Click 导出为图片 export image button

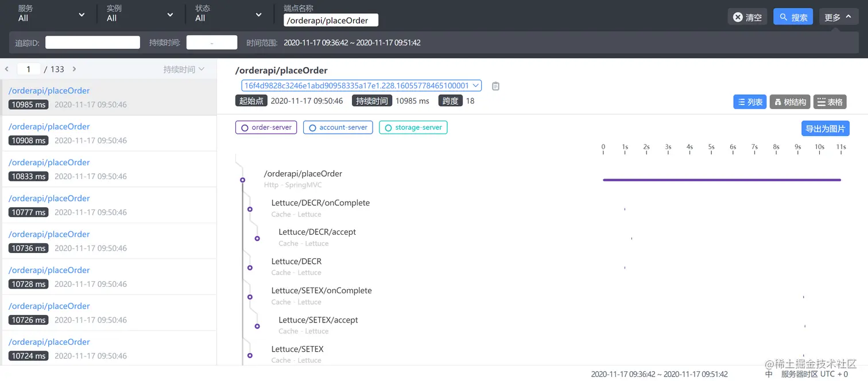[825, 129]
